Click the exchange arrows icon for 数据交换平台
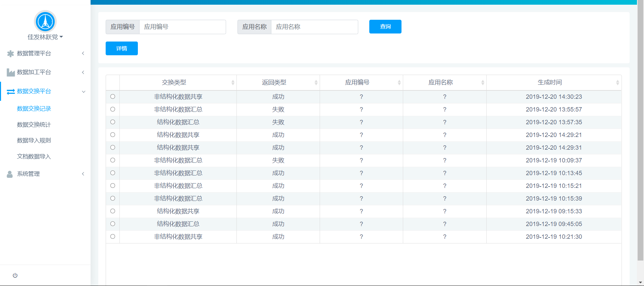This screenshot has width=644, height=286. pos(11,91)
